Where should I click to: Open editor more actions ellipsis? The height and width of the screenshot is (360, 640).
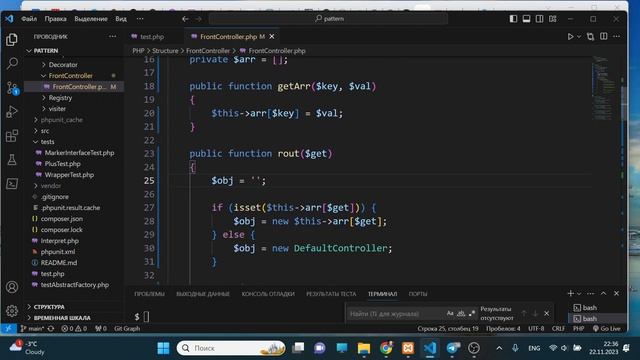(x=617, y=36)
